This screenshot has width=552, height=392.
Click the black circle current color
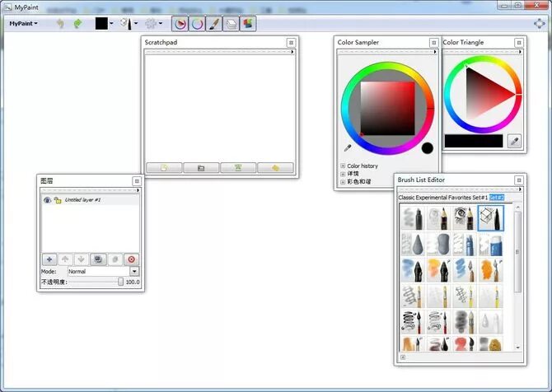click(428, 148)
